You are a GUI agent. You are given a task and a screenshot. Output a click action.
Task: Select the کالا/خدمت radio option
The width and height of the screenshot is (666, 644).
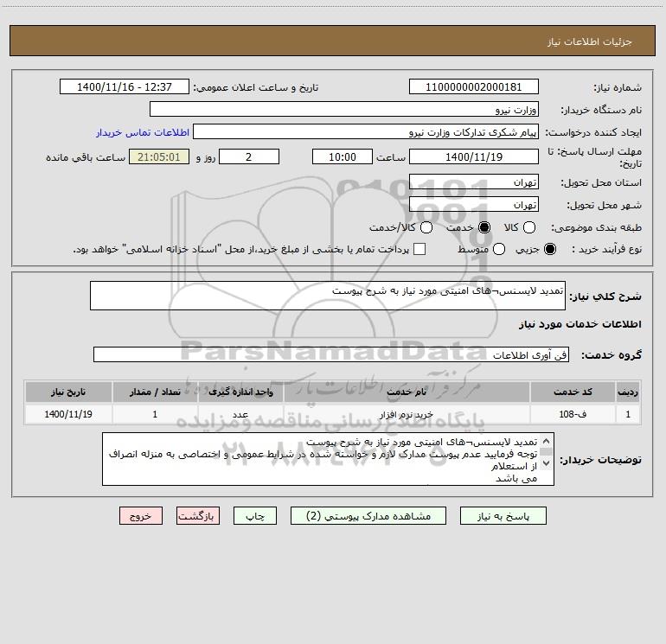tap(426, 227)
